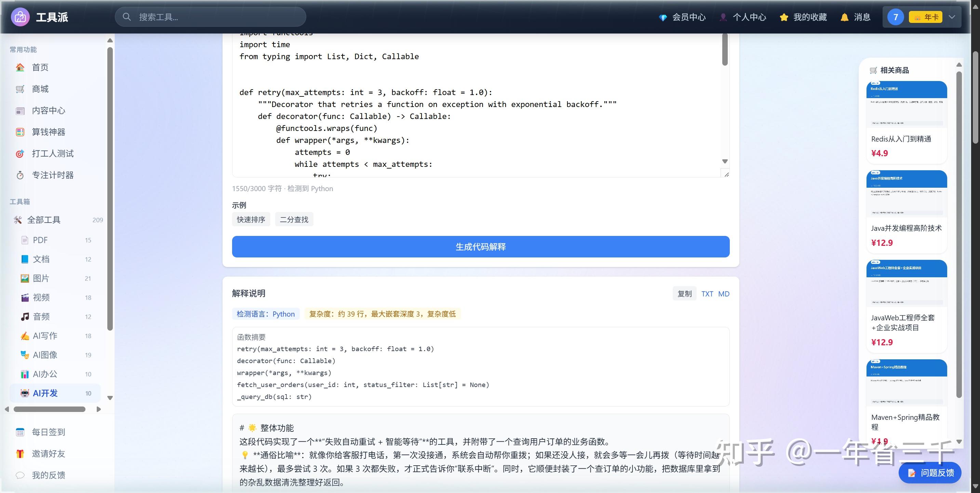Click the 专注计时器 stopwatch icon
The height and width of the screenshot is (493, 980).
20,175
